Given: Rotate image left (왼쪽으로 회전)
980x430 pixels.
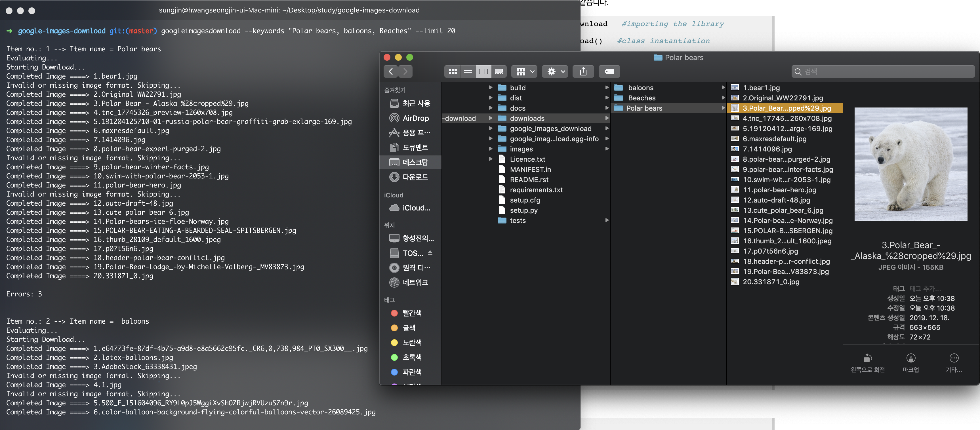Looking at the screenshot, I should 867,363.
